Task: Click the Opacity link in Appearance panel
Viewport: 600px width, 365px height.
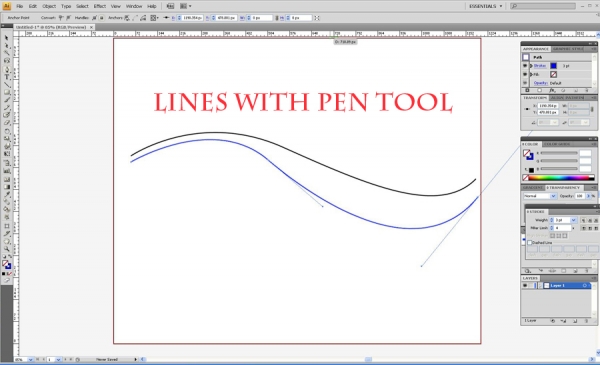Action: 541,83
